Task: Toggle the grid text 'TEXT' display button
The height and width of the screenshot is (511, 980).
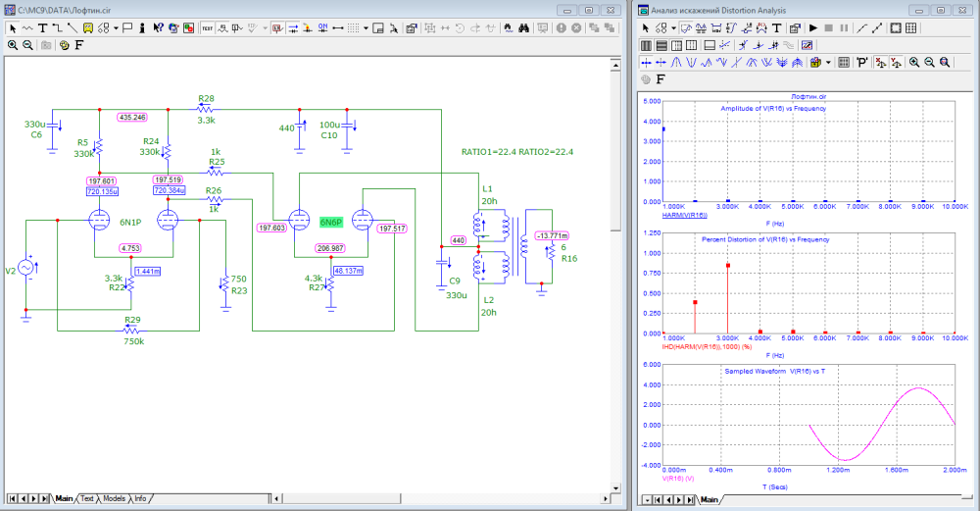Action: tap(208, 28)
